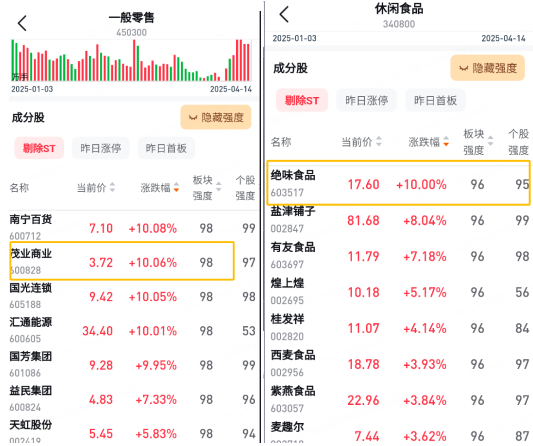Click price 22.96 of 紫燕食品
The width and height of the screenshot is (533, 446).
pyautogui.click(x=363, y=400)
